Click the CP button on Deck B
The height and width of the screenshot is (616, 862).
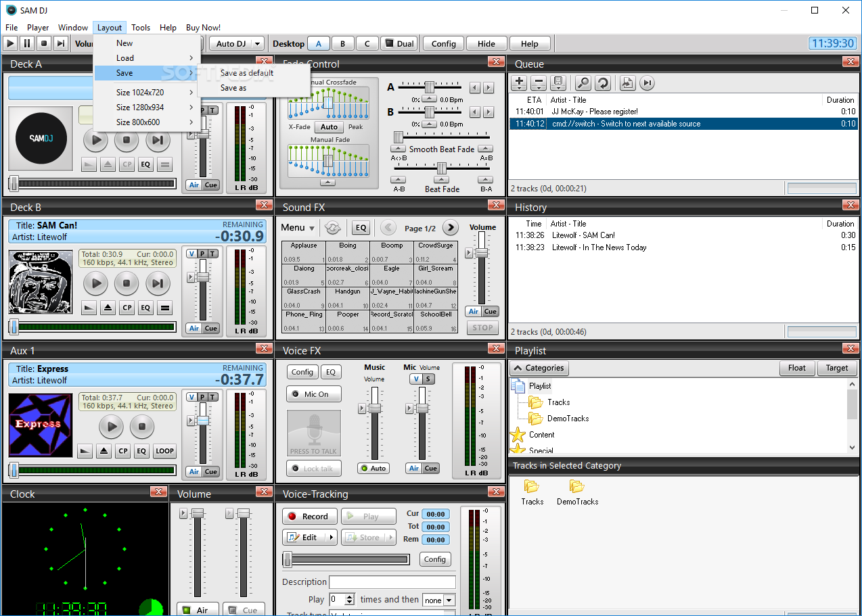(x=127, y=308)
